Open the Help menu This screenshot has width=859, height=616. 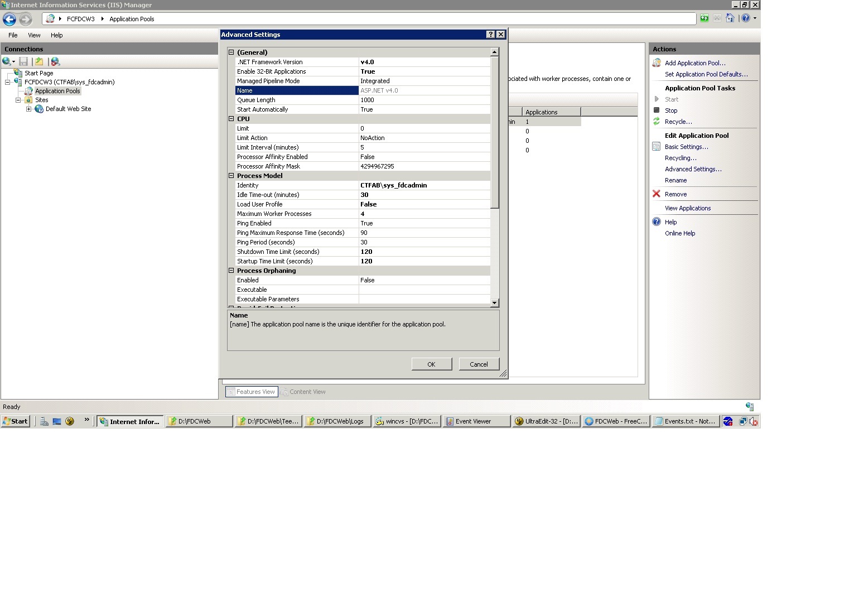coord(57,35)
